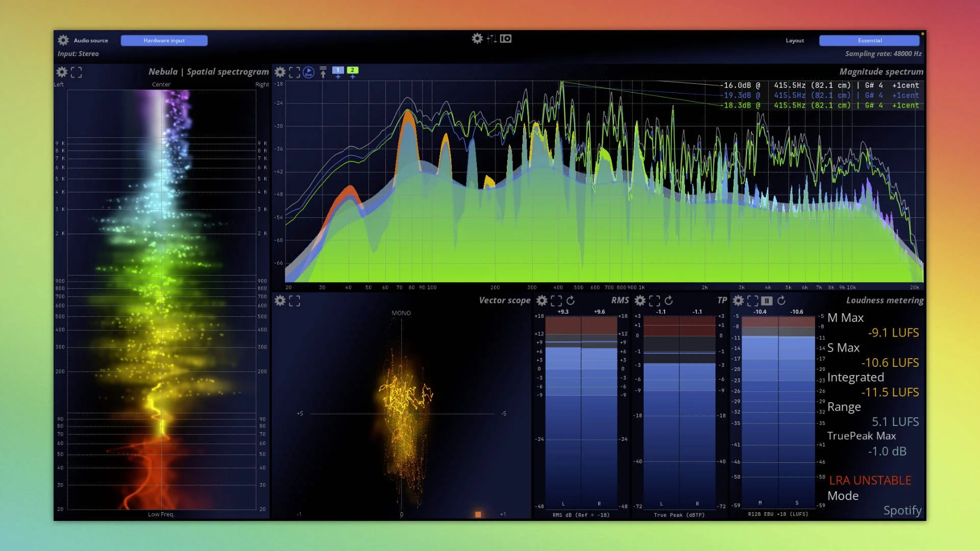The image size is (980, 551).
Task: Toggle spectrum snapshot slot 1
Action: pos(337,70)
